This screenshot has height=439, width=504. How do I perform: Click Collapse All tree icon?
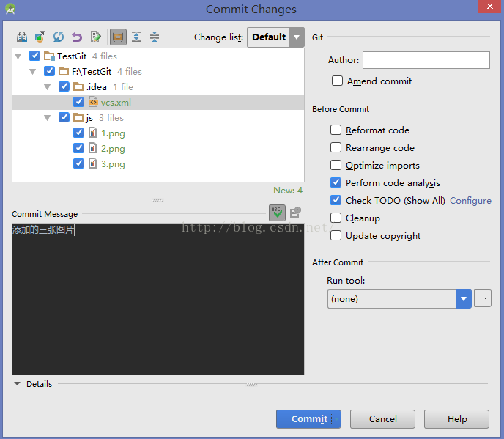pos(155,37)
